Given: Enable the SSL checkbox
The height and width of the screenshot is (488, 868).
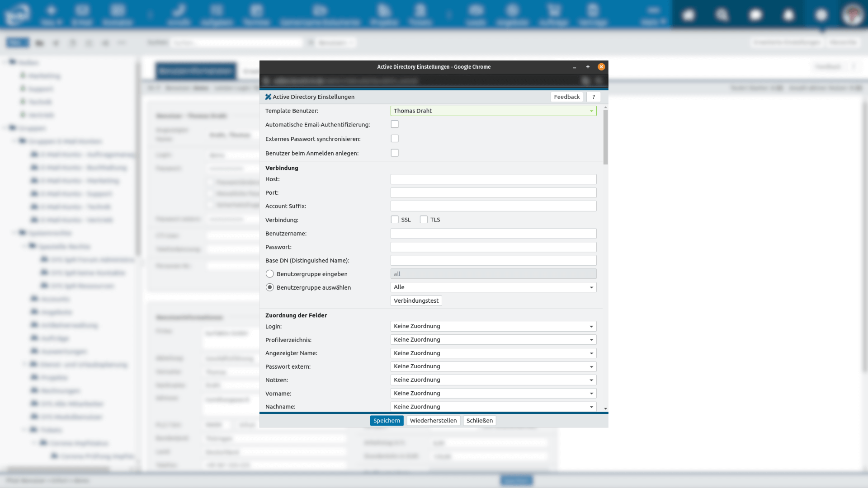Looking at the screenshot, I should pos(395,219).
